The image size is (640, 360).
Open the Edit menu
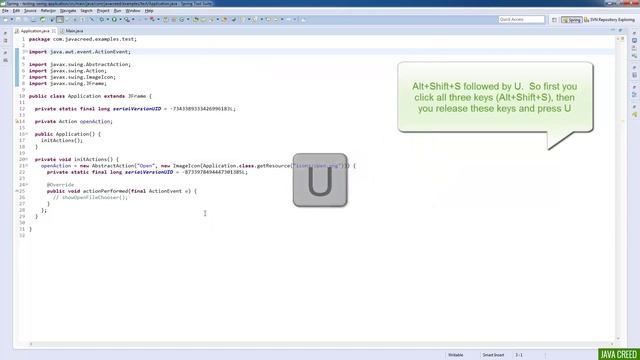tap(16, 11)
